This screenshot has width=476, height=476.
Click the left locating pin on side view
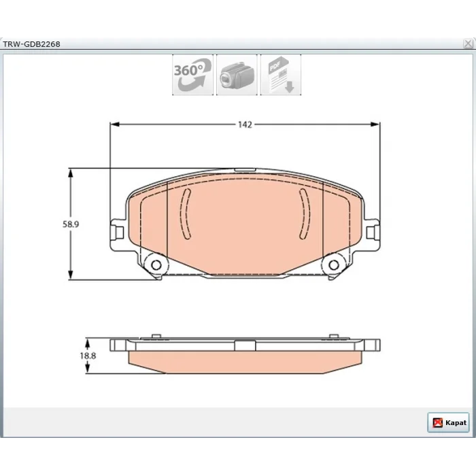tap(156, 336)
